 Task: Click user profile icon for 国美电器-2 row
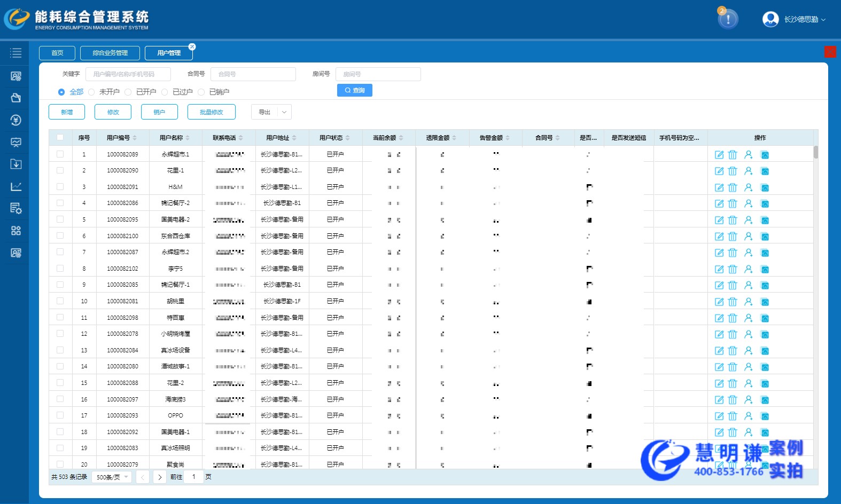point(748,220)
